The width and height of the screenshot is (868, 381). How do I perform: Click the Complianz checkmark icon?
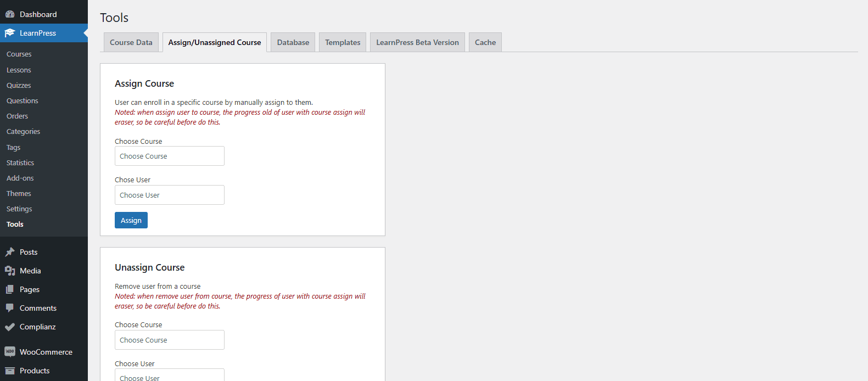click(10, 327)
